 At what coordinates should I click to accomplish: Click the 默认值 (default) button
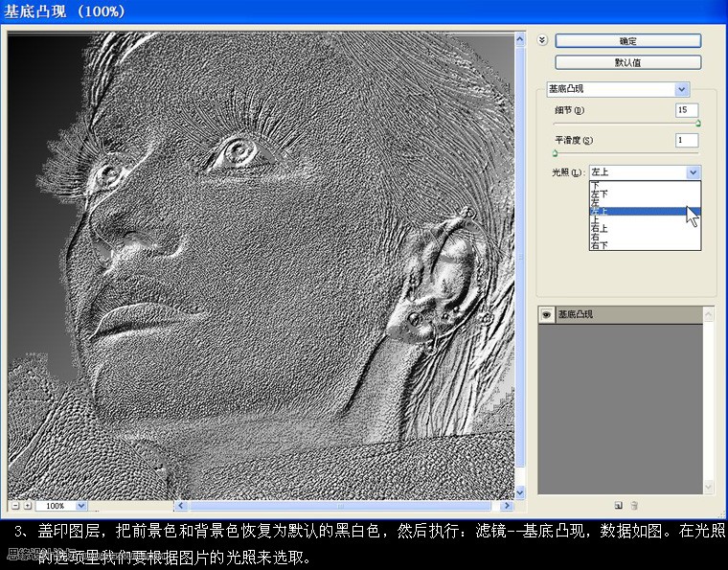[x=627, y=62]
